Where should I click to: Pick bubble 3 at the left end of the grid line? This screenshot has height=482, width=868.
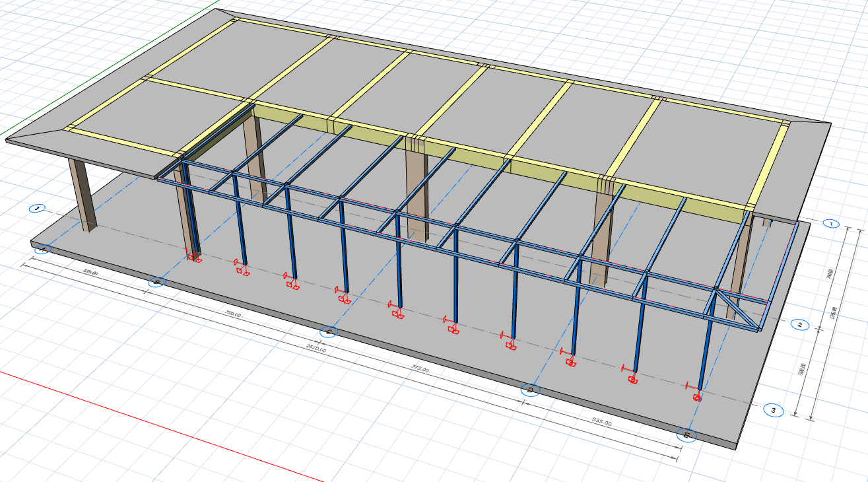(38, 209)
